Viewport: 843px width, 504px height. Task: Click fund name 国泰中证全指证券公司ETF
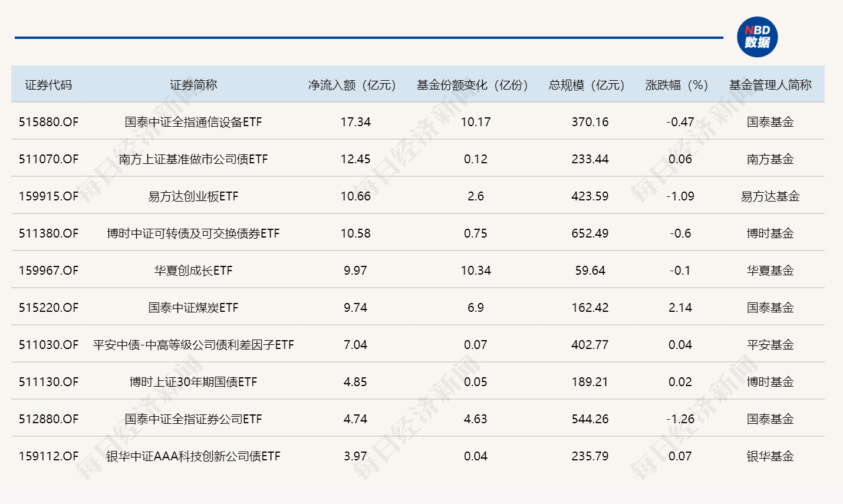pos(193,419)
